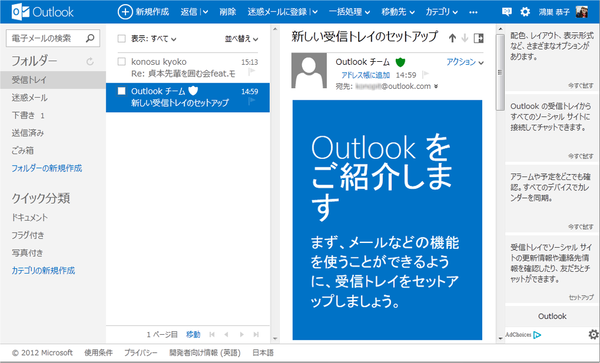The image size is (600, 363).
Task: Open the 返信 dropdown arrow
Action: (x=205, y=12)
